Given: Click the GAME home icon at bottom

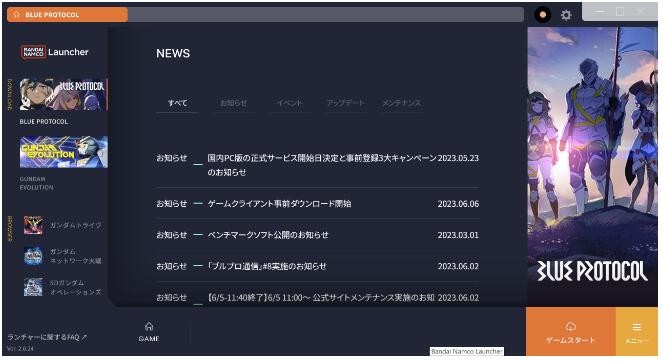Looking at the screenshot, I should pyautogui.click(x=149, y=326).
